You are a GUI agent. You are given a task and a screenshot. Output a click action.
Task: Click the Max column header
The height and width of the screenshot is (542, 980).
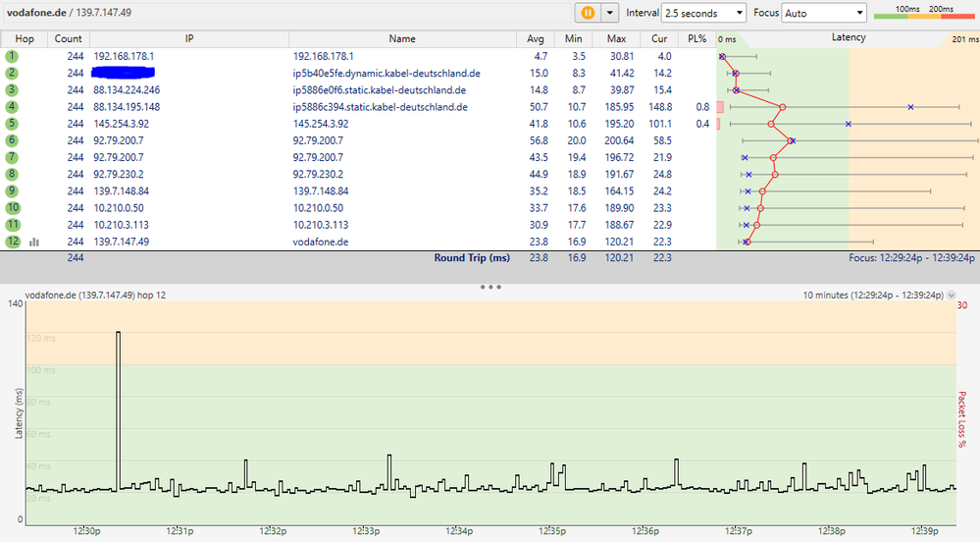tap(616, 39)
